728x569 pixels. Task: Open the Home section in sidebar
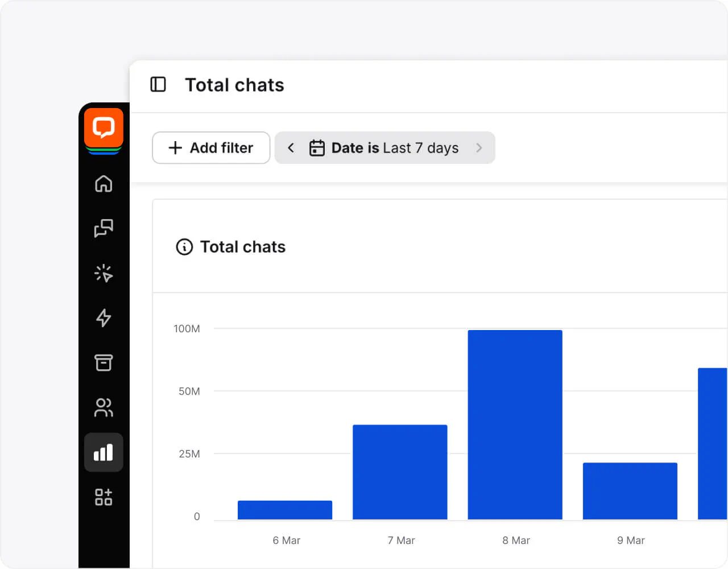point(104,184)
